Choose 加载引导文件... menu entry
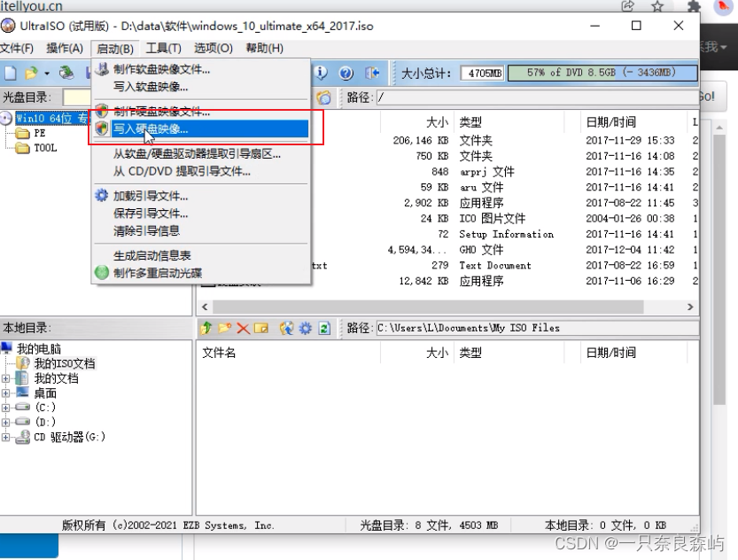The width and height of the screenshot is (738, 560). (x=201, y=196)
